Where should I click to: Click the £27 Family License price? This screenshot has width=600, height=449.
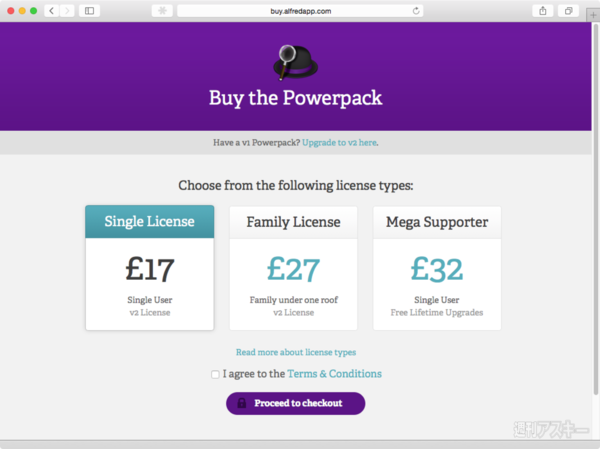pyautogui.click(x=293, y=269)
